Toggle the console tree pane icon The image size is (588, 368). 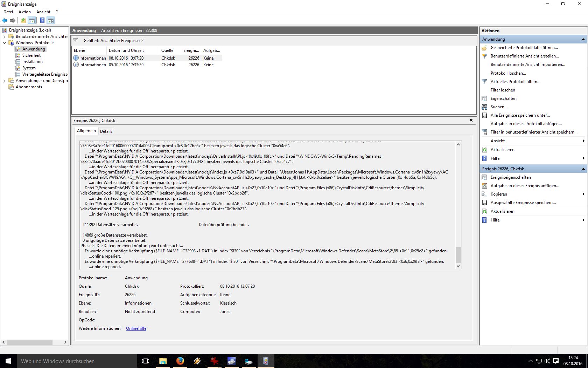pos(32,21)
